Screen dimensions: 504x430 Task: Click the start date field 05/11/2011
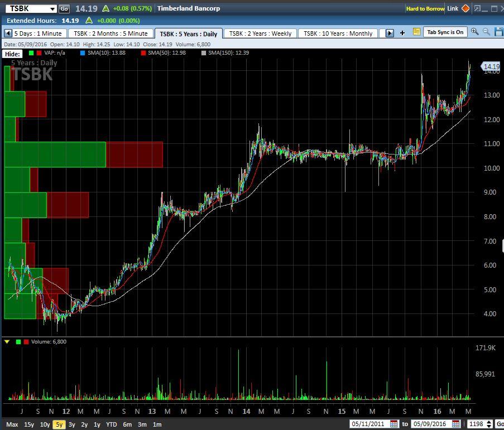tap(368, 424)
